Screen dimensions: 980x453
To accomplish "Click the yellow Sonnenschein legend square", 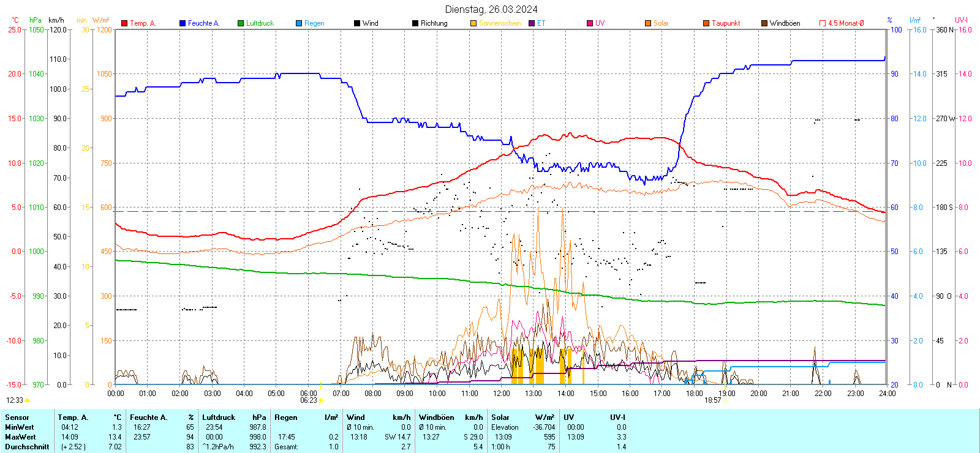I will coord(473,23).
